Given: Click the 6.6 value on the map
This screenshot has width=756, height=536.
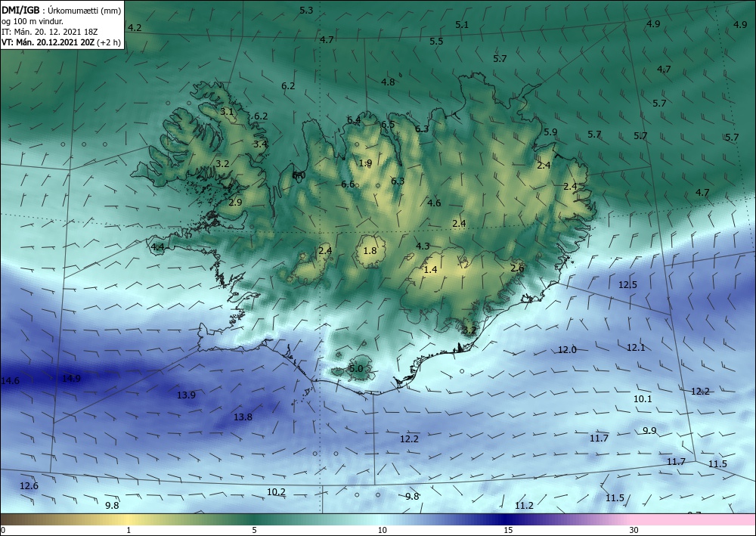Looking at the screenshot, I should pyautogui.click(x=348, y=184).
